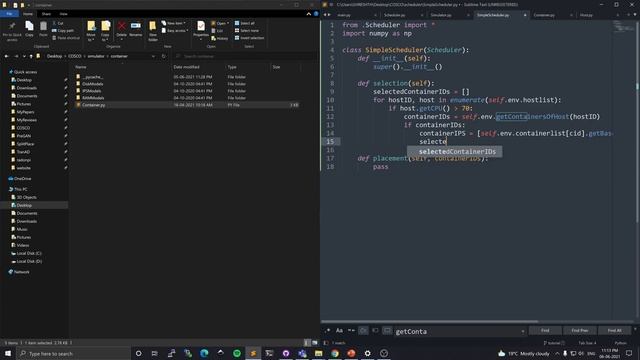Click Pin to Quick access in Explorer ribbon

12,31
